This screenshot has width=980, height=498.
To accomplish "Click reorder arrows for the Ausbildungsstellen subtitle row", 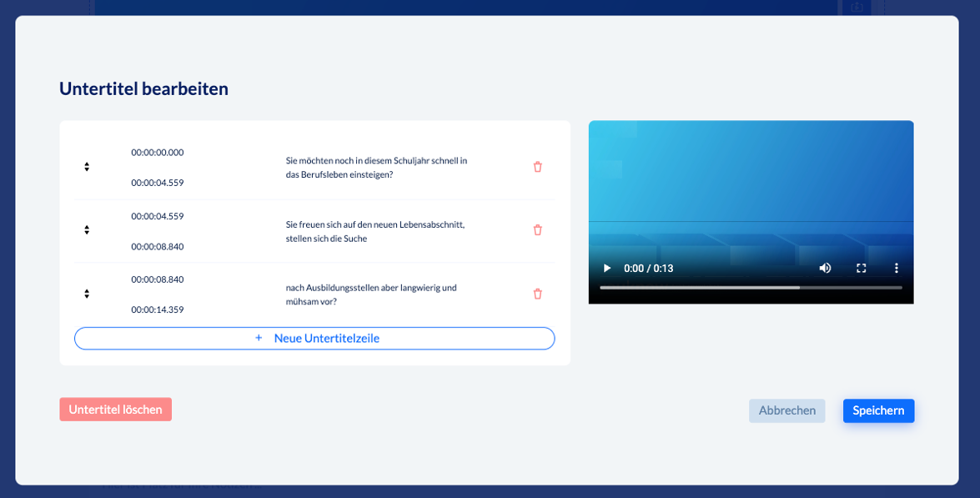I will [87, 294].
